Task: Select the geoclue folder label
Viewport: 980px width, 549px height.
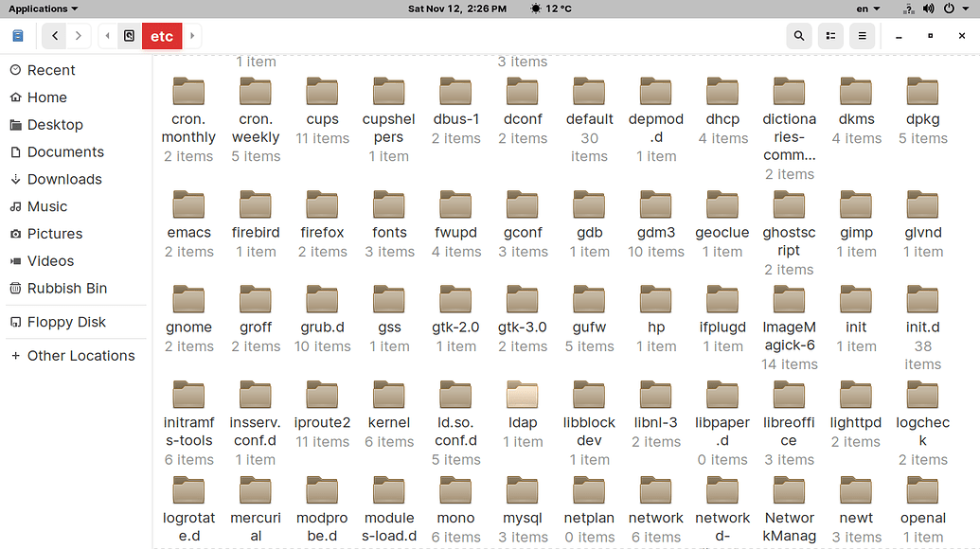Action: coord(722,232)
